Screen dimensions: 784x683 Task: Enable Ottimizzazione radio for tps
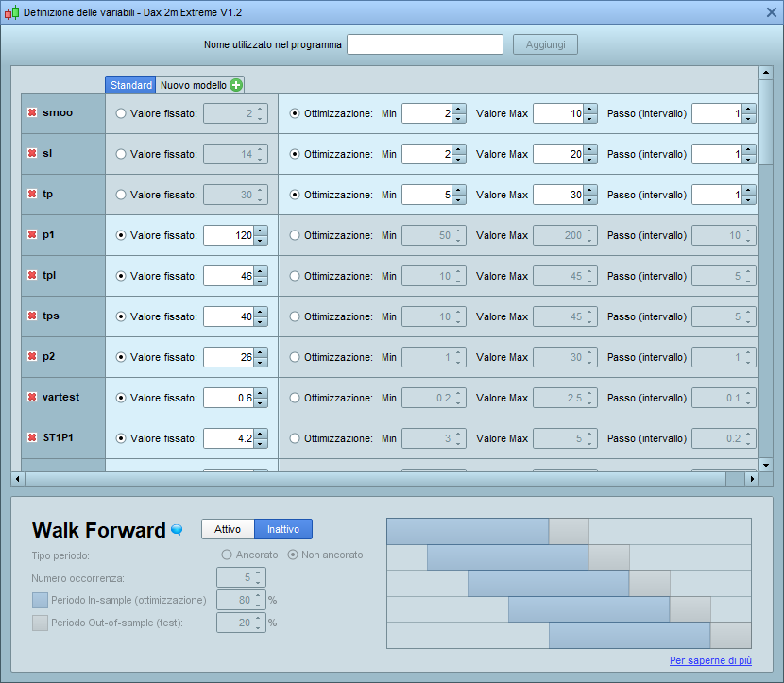coord(295,316)
